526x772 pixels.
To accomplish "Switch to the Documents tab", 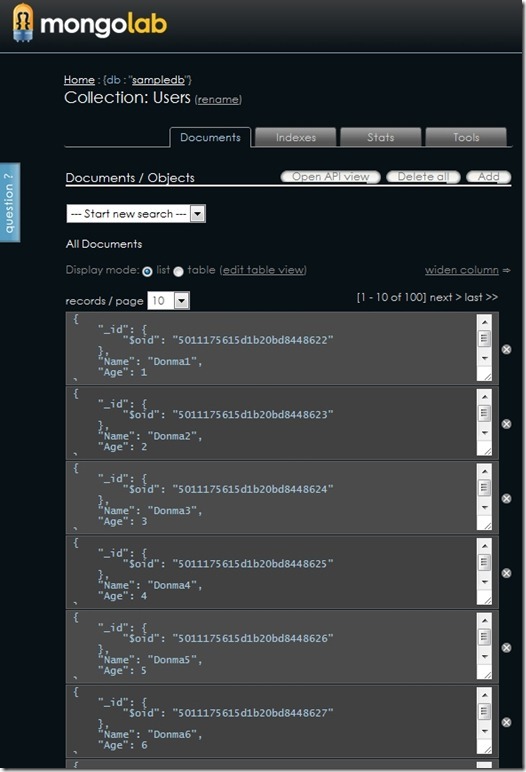I will click(210, 137).
